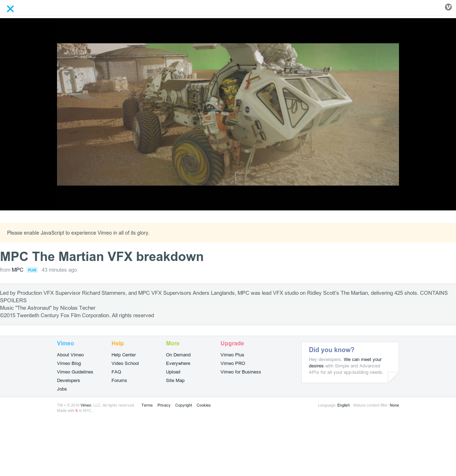Click the heart icon in 'Made with' line
This screenshot has height=476, width=456.
point(77,410)
